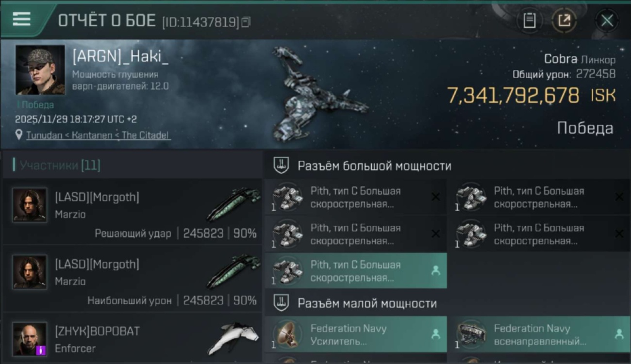Click the Federation Navy Усилитель module

(356, 334)
